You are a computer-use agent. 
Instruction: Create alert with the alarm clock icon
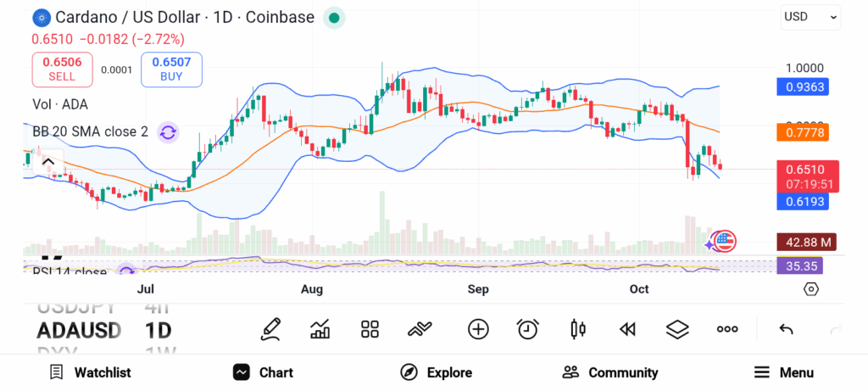(x=528, y=329)
